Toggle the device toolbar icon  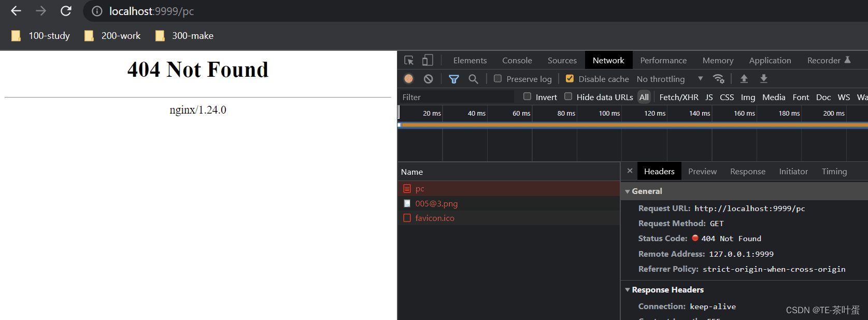pos(428,61)
